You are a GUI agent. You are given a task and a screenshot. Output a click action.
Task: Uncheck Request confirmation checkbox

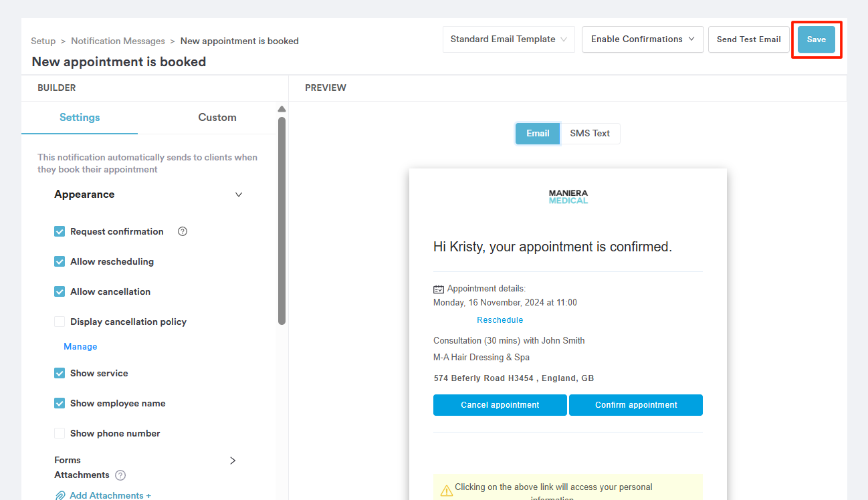point(60,231)
